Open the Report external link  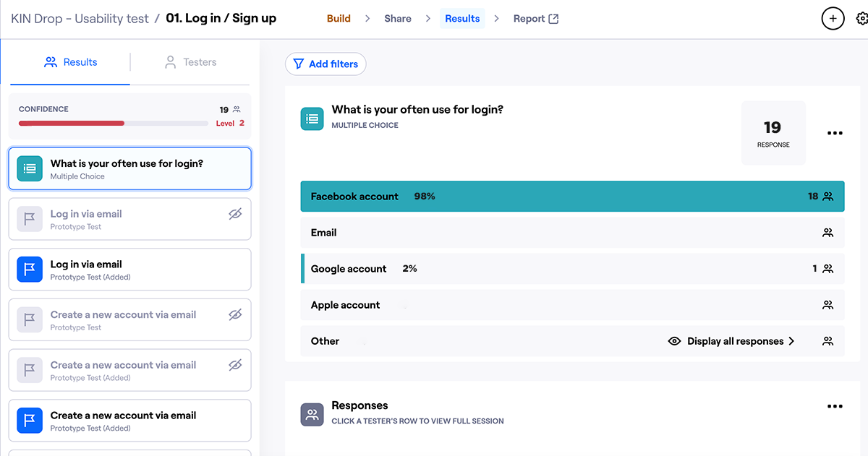click(x=535, y=19)
